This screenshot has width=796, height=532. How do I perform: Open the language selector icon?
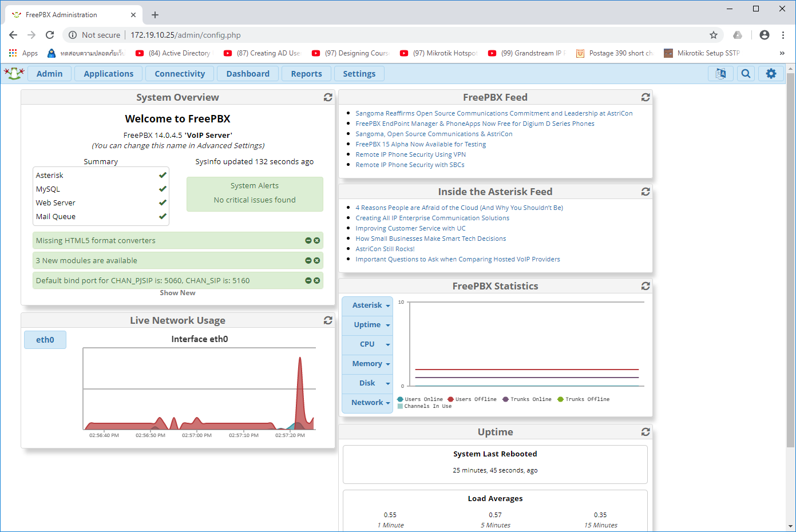[x=720, y=74]
